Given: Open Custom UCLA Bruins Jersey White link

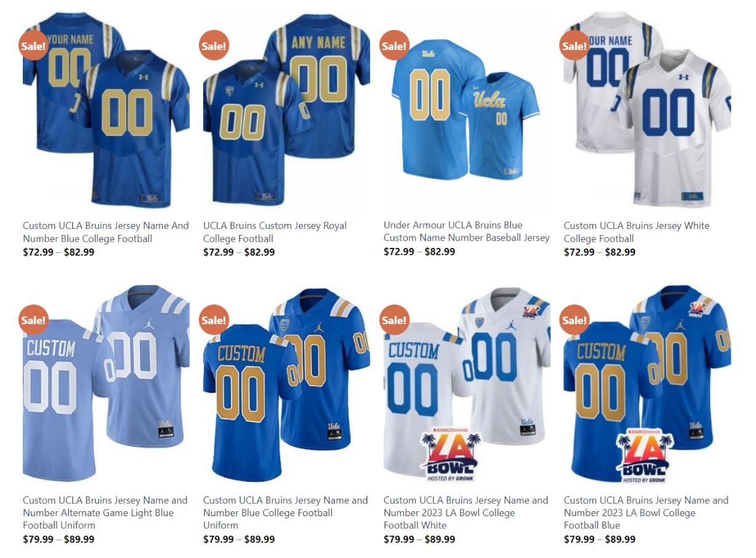Looking at the screenshot, I should pos(637,232).
